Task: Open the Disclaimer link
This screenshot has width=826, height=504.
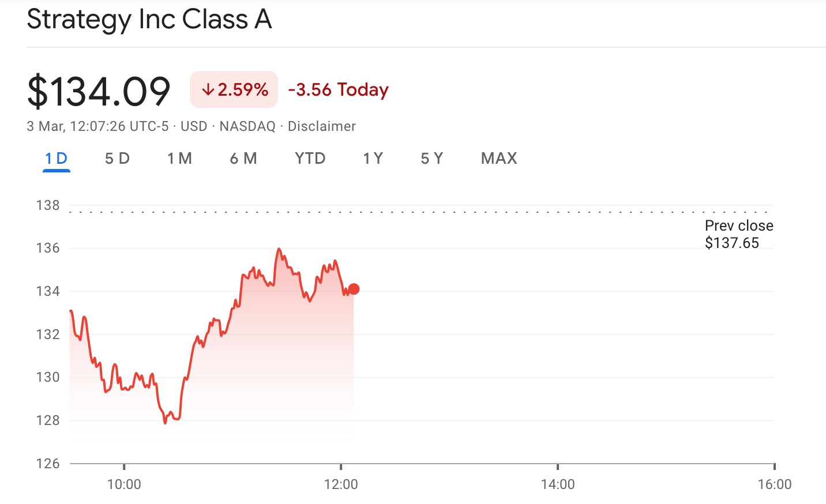Action: coord(321,126)
